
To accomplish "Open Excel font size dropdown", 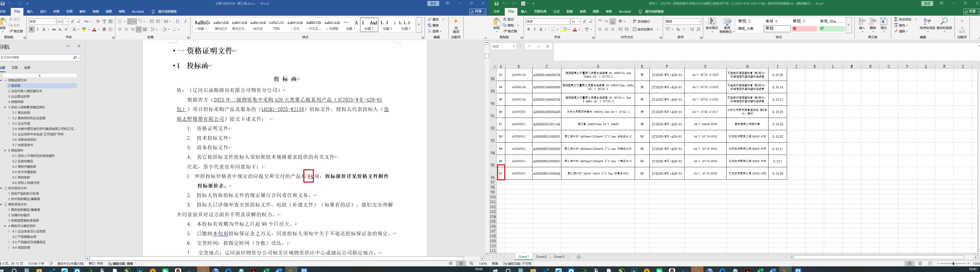I will pyautogui.click(x=579, y=21).
